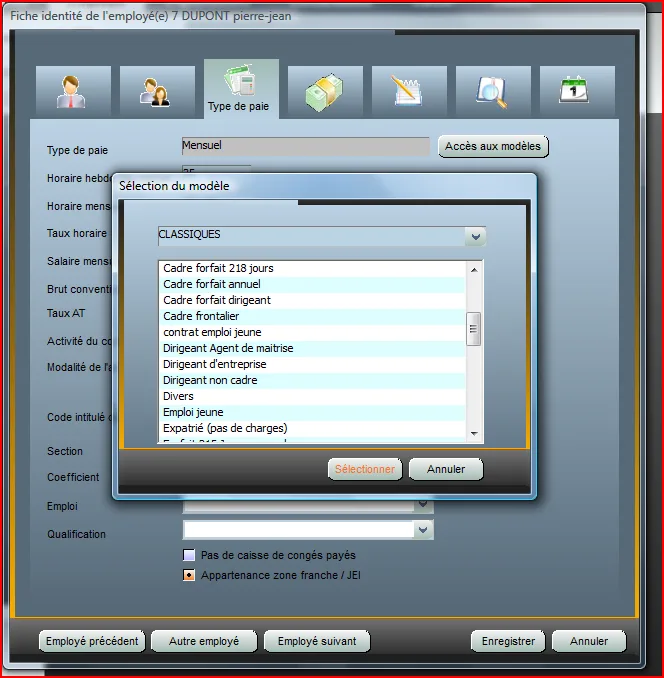Expand the Qualification dropdown
This screenshot has height=678, width=664.
tap(423, 530)
